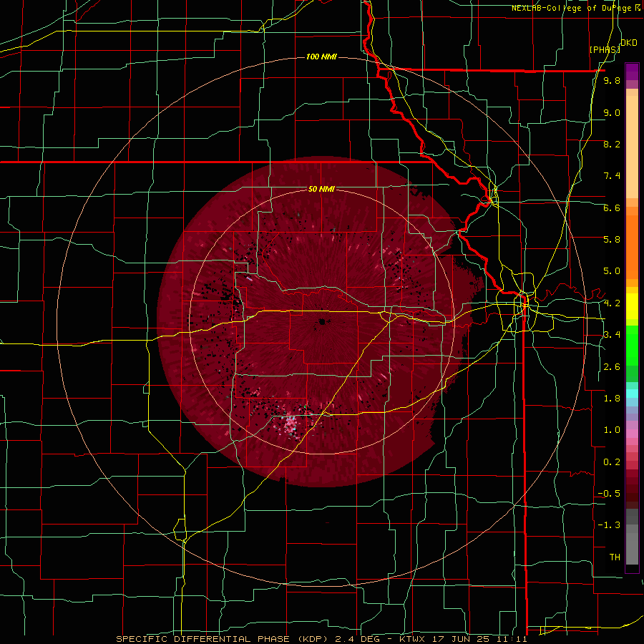Click the TH threshold label on the scale
The image size is (644, 644).
[615, 557]
